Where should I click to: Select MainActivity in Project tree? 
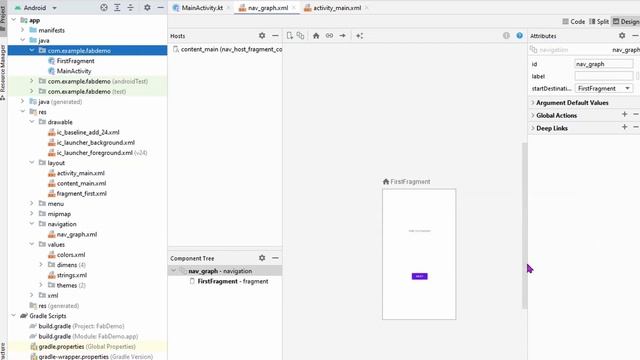coord(74,71)
